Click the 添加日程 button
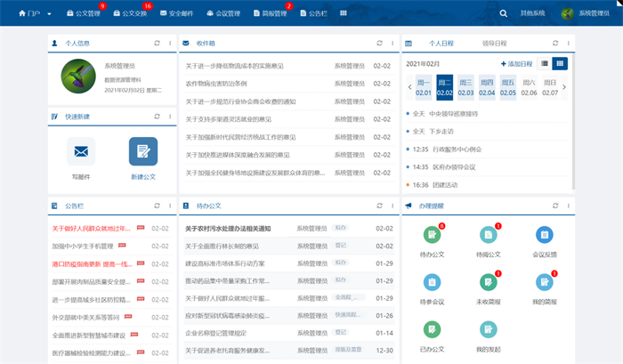The image size is (623, 364). pyautogui.click(x=517, y=64)
